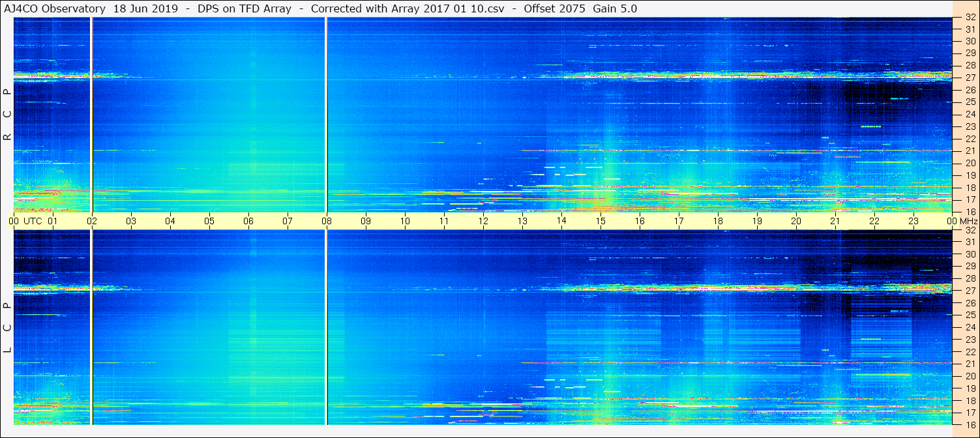Viewport: 980px width, 438px height.
Task: Pick hour label '18' on the time axis
Action: click(718, 221)
